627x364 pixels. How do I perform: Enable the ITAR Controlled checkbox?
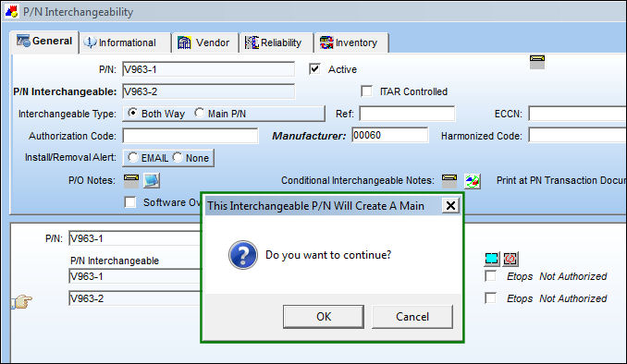pyautogui.click(x=366, y=91)
